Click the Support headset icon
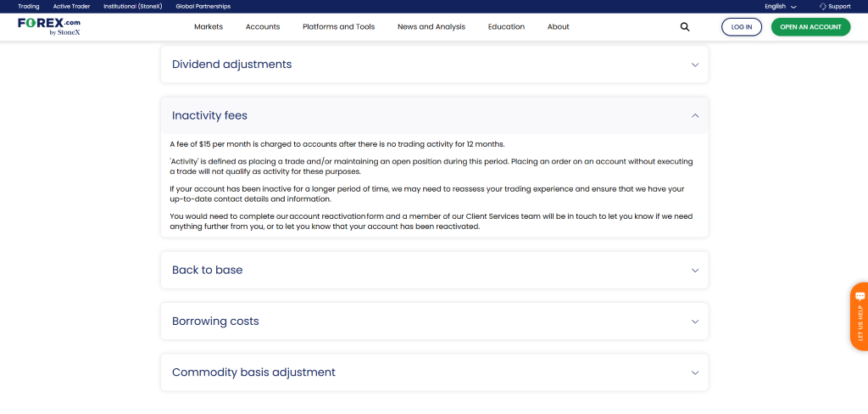 822,6
